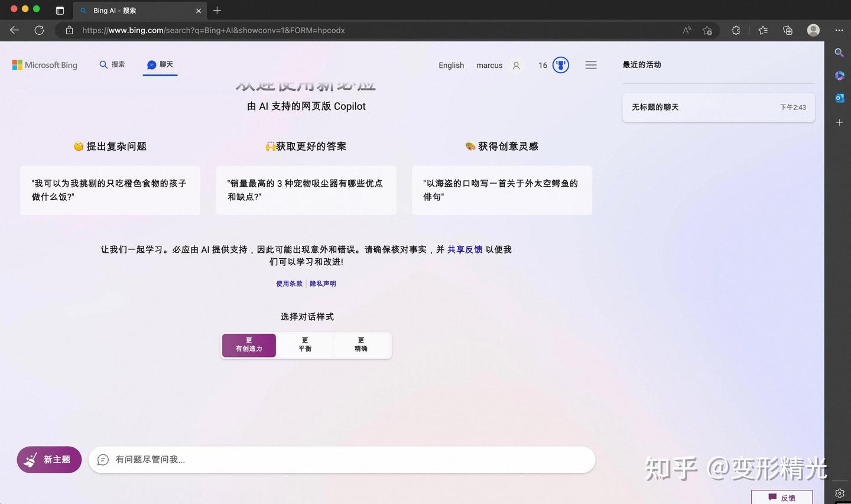
Task: Go back with the browser back arrow
Action: (15, 30)
